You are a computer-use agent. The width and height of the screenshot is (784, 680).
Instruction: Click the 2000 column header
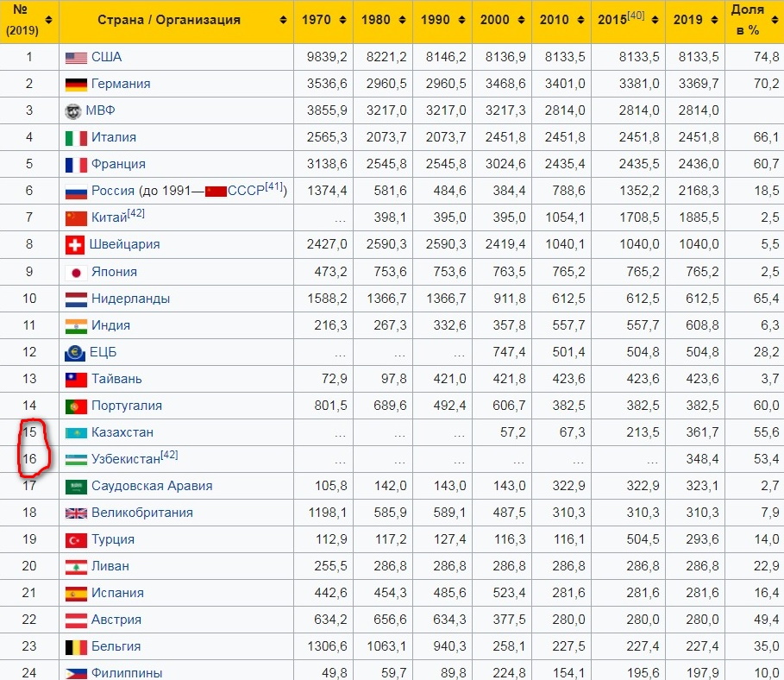point(493,20)
